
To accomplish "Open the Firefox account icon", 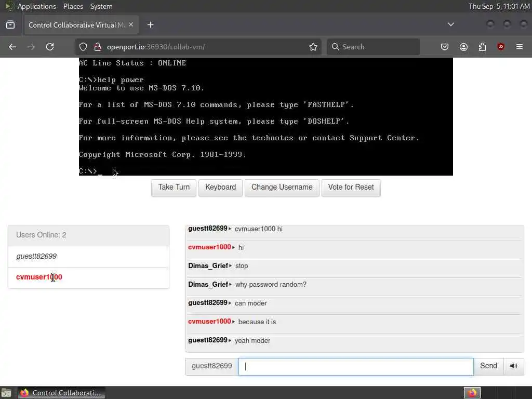I will (463, 47).
